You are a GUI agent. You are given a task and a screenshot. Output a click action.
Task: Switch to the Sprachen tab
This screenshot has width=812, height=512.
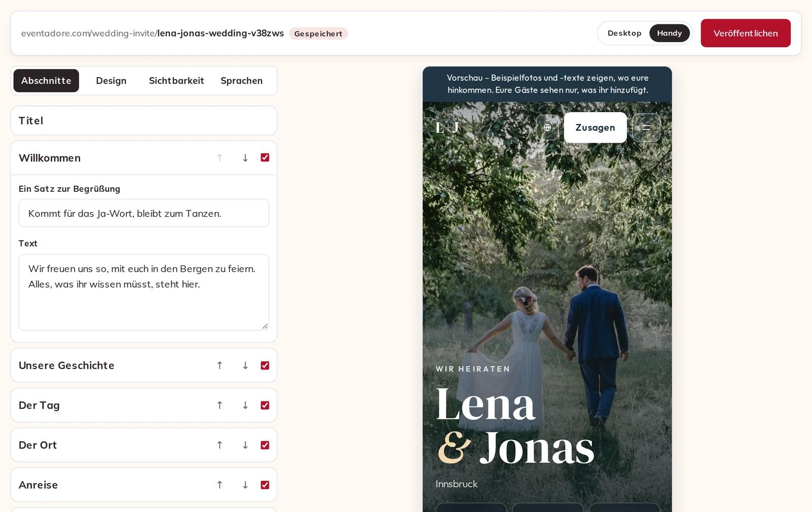tap(242, 81)
